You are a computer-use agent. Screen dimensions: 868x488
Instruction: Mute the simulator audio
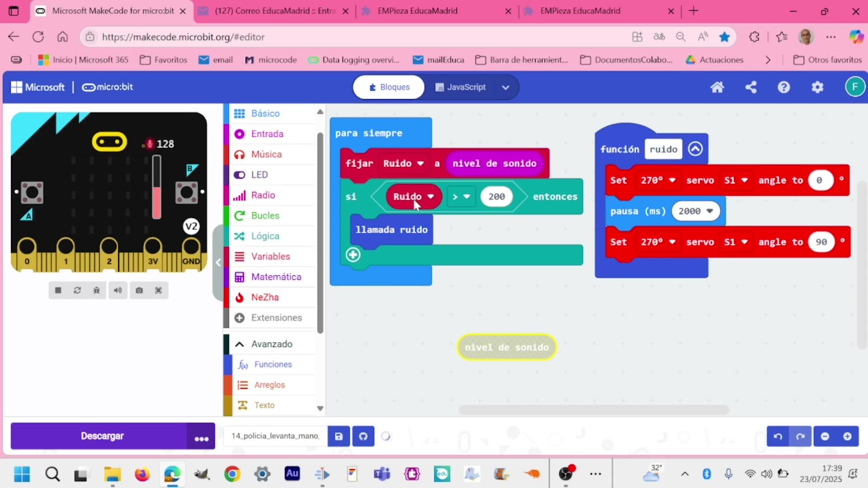pos(118,291)
